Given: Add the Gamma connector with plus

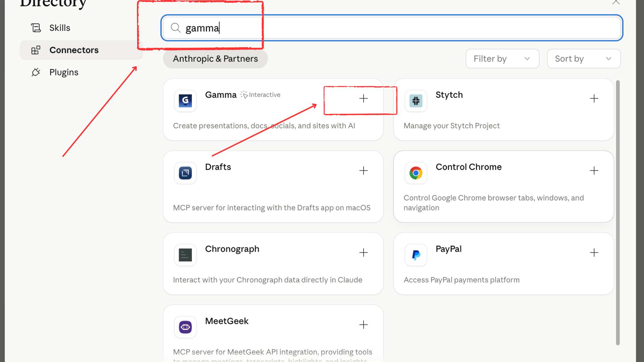Looking at the screenshot, I should (363, 99).
